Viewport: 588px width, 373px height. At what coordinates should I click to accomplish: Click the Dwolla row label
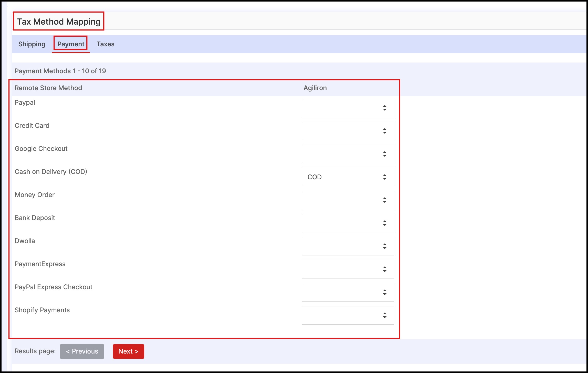point(25,241)
